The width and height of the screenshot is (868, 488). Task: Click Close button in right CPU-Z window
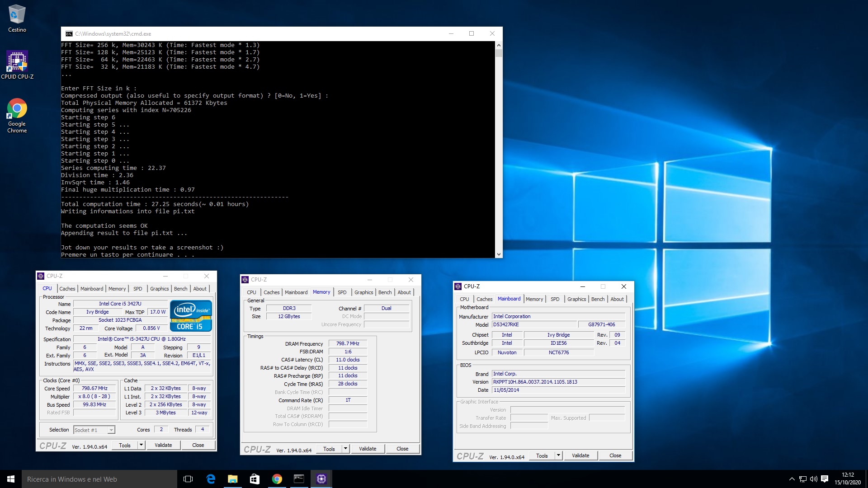(x=615, y=455)
